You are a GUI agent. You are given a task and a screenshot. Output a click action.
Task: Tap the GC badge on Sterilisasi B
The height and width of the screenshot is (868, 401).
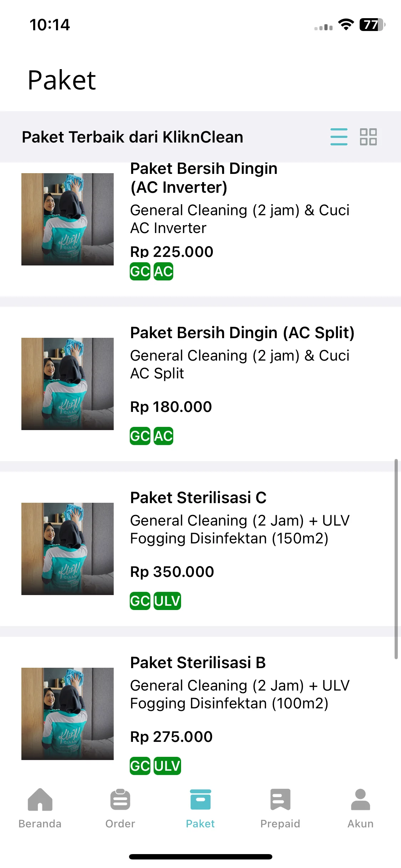click(140, 766)
